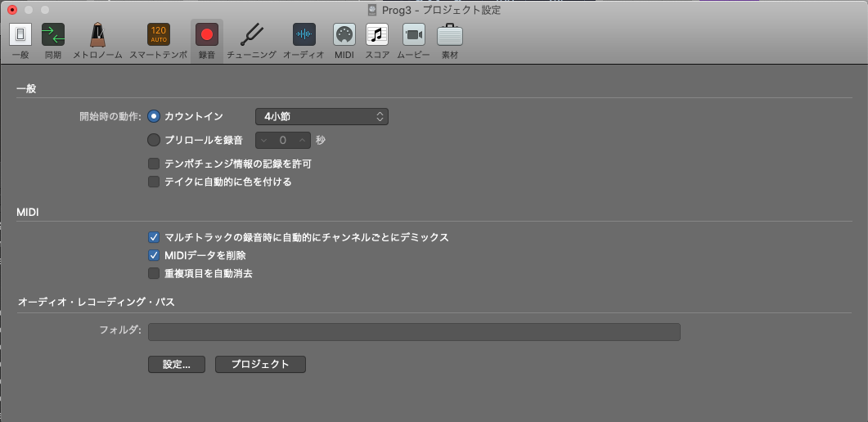Click the 設定... button

(177, 365)
